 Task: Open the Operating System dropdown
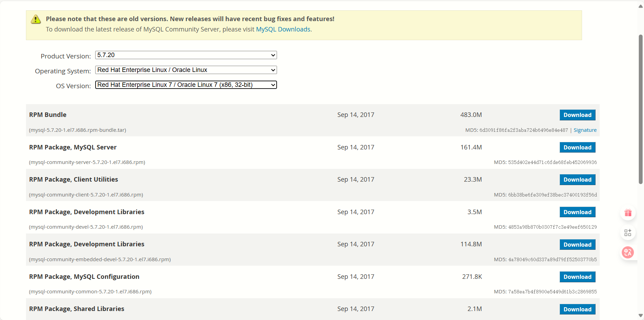[186, 70]
